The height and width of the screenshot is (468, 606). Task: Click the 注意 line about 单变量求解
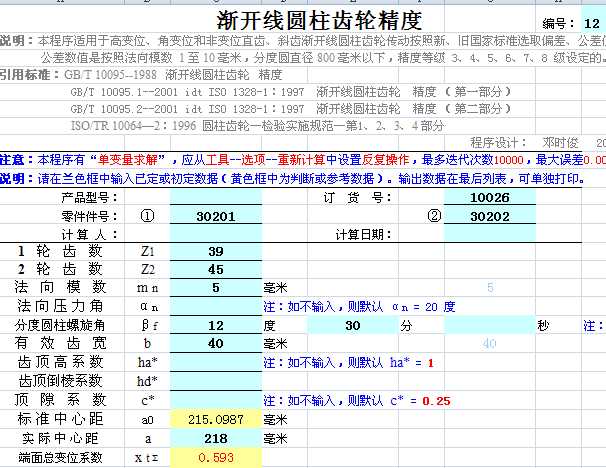(303, 160)
